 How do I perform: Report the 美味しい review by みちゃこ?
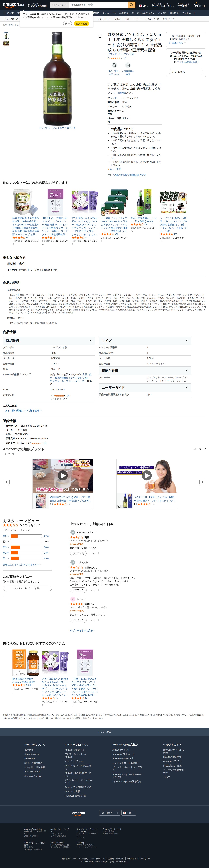[95, 620]
